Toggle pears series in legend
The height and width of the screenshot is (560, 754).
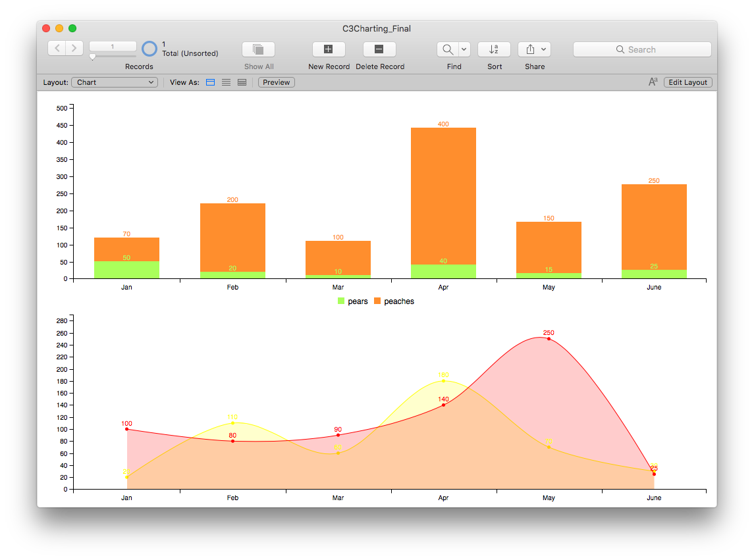tap(352, 301)
